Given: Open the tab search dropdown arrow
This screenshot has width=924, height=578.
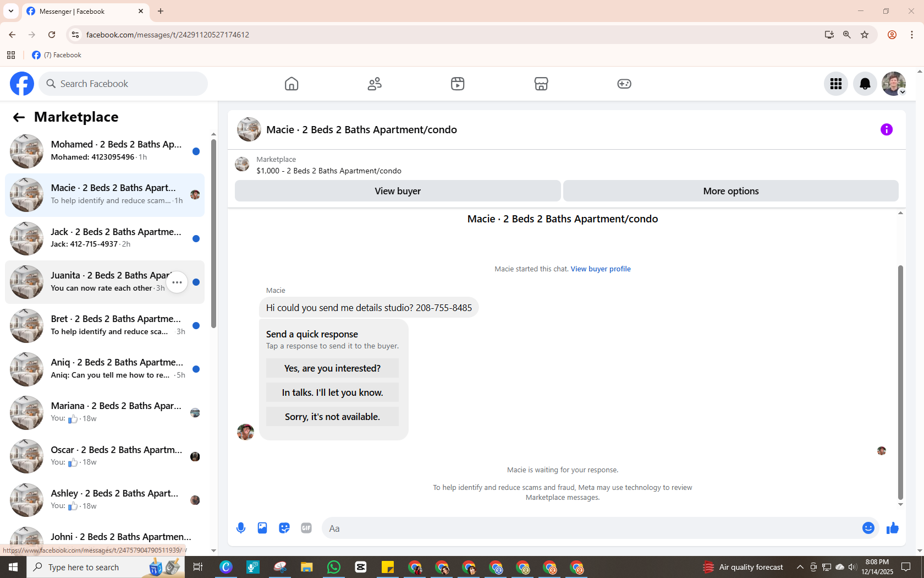Looking at the screenshot, I should [11, 11].
